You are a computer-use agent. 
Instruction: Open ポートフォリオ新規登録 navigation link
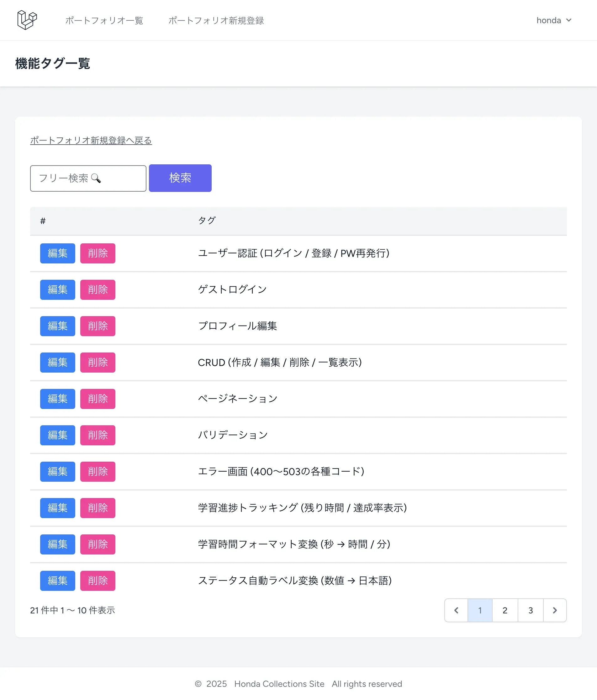216,20
